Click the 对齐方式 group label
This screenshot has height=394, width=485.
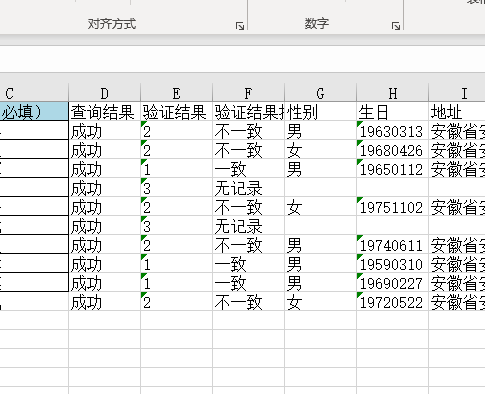pyautogui.click(x=112, y=24)
